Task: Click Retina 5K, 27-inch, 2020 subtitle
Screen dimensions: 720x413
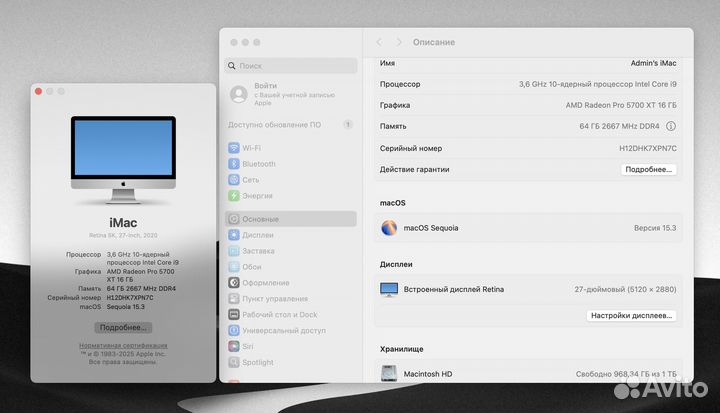Action: click(x=123, y=235)
